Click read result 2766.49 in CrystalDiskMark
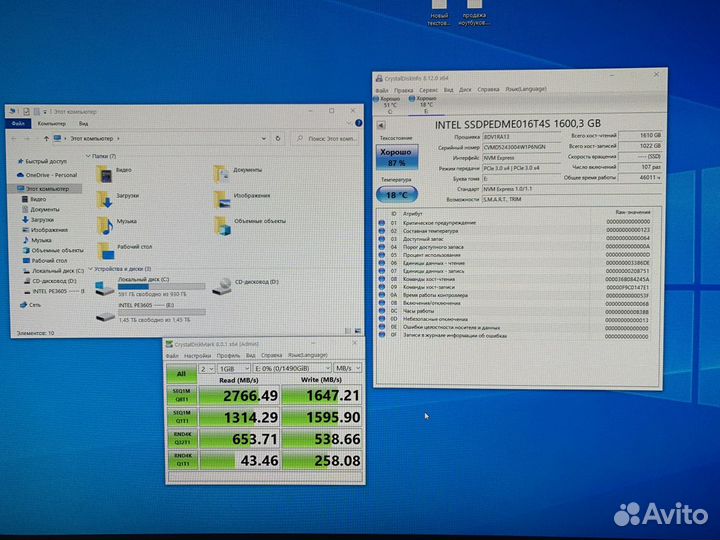This screenshot has height=540, width=720. click(239, 395)
